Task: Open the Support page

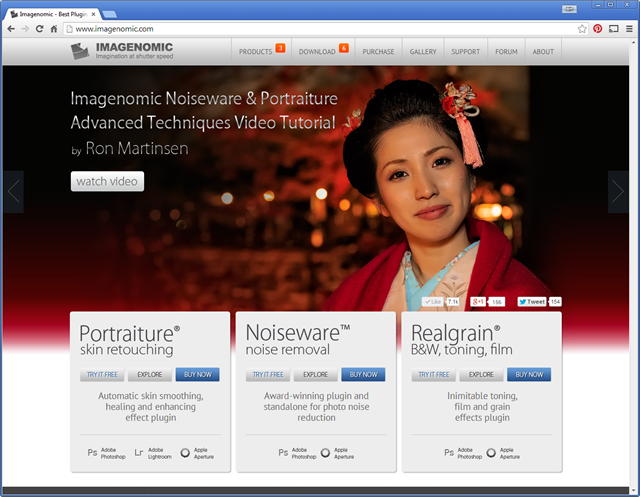Action: [x=466, y=51]
